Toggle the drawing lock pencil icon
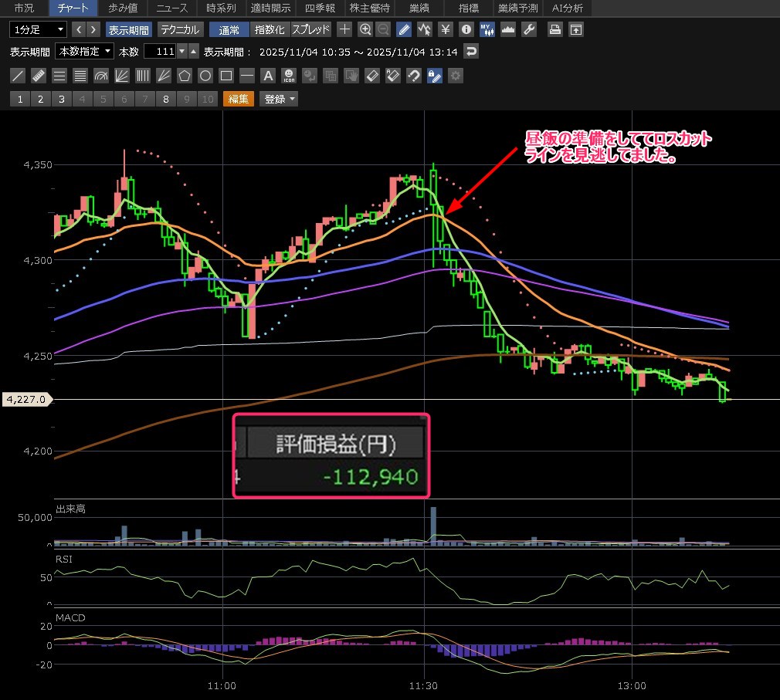Screen dimensions: 780x700 pyautogui.click(x=434, y=76)
